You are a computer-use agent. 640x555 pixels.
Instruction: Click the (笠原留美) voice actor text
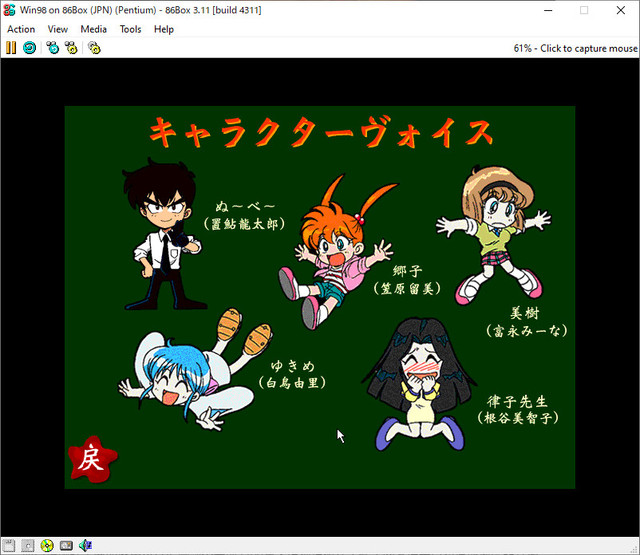[x=407, y=289]
